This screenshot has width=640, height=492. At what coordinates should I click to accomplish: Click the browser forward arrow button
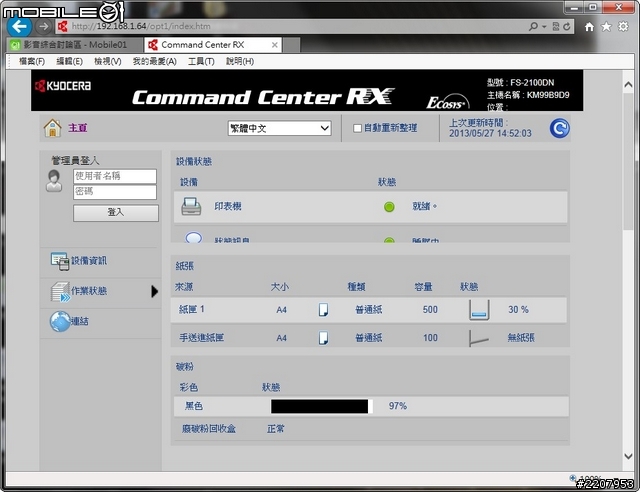coord(43,27)
